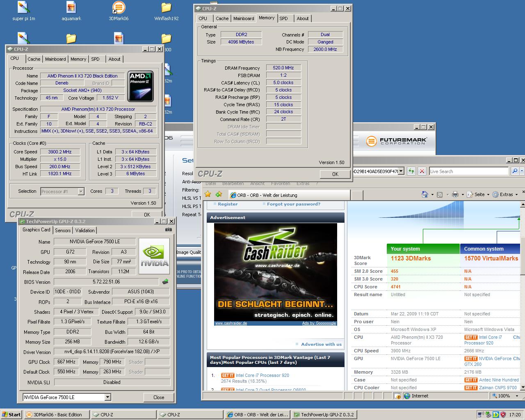Expand the browser address bar dropdown
This screenshot has height=420, width=525.
[x=401, y=171]
